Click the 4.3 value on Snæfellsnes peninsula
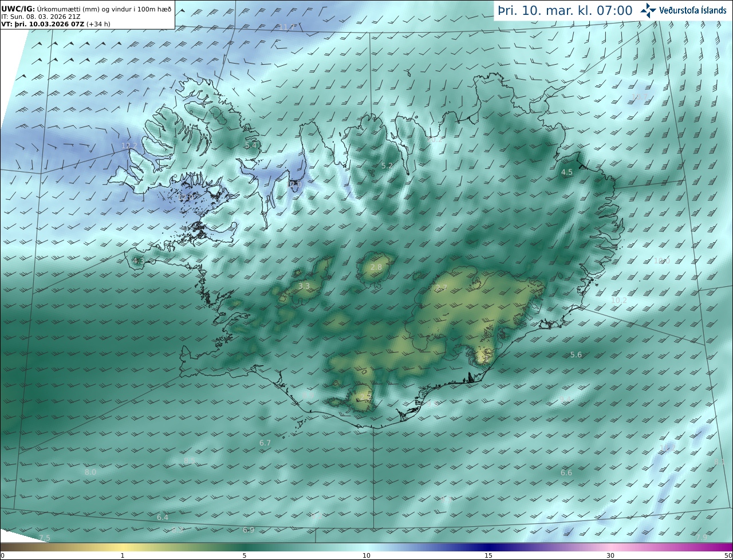The image size is (733, 560). pyautogui.click(x=138, y=261)
